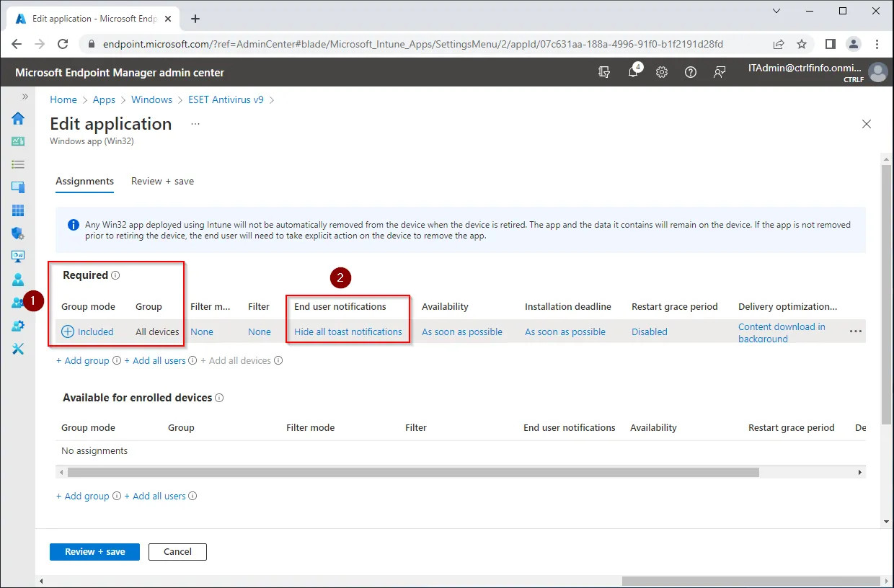Open browser side panel icon
Screen dimensions: 894x588
(x=831, y=44)
